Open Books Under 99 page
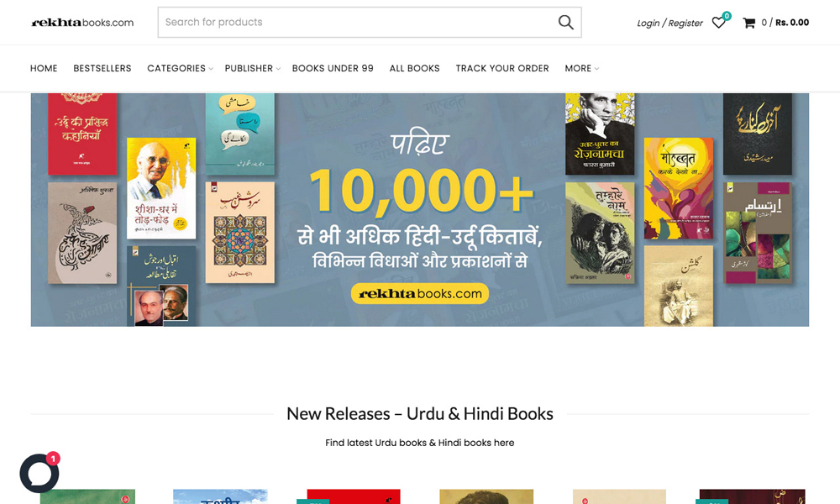Image resolution: width=840 pixels, height=504 pixels. 333,69
